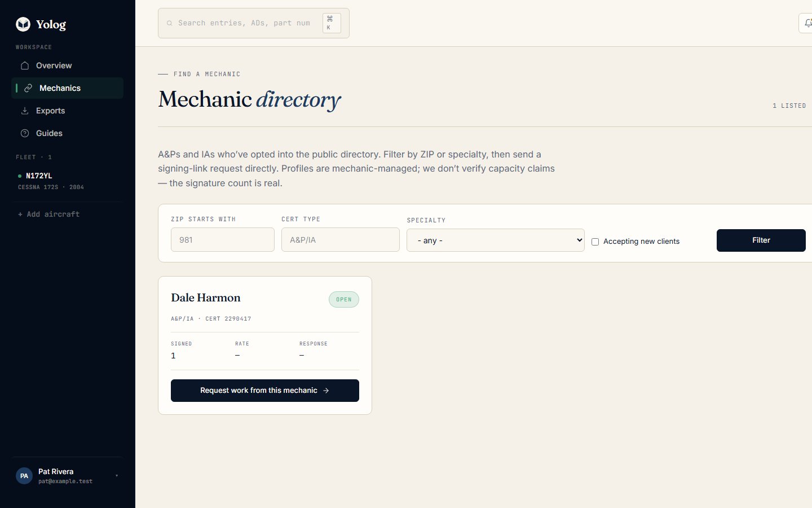This screenshot has height=508, width=812.
Task: Open notifications via the bell icon
Action: click(808, 23)
